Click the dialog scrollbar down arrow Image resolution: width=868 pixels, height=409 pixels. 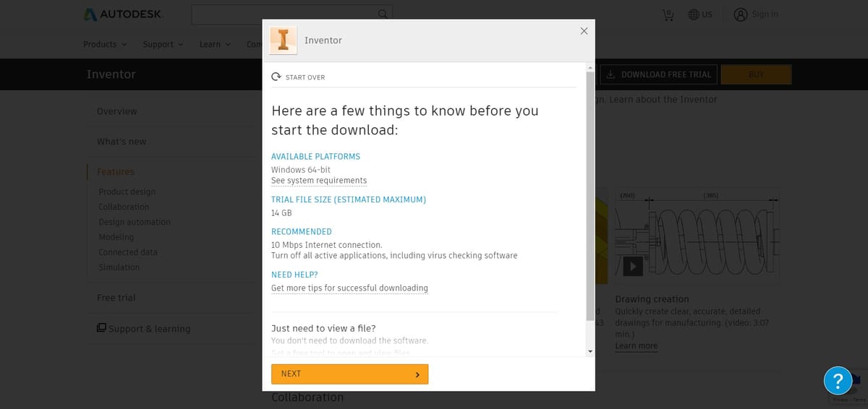[590, 351]
